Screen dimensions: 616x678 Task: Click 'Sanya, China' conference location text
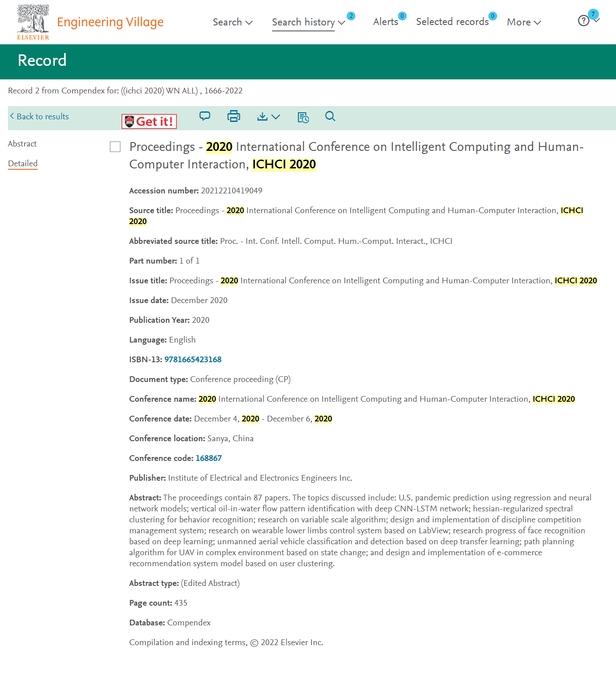pos(230,439)
